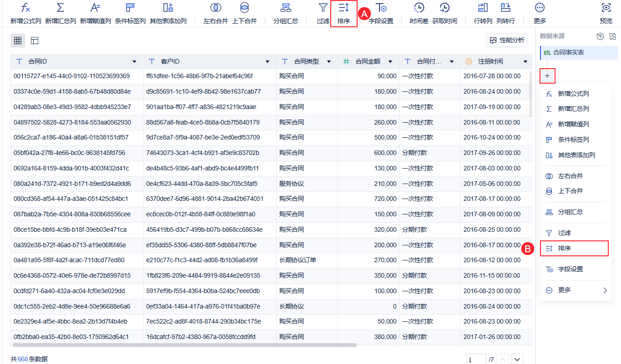Click the horizontal scrollbar under the table
The image size is (621, 364).
point(184,345)
